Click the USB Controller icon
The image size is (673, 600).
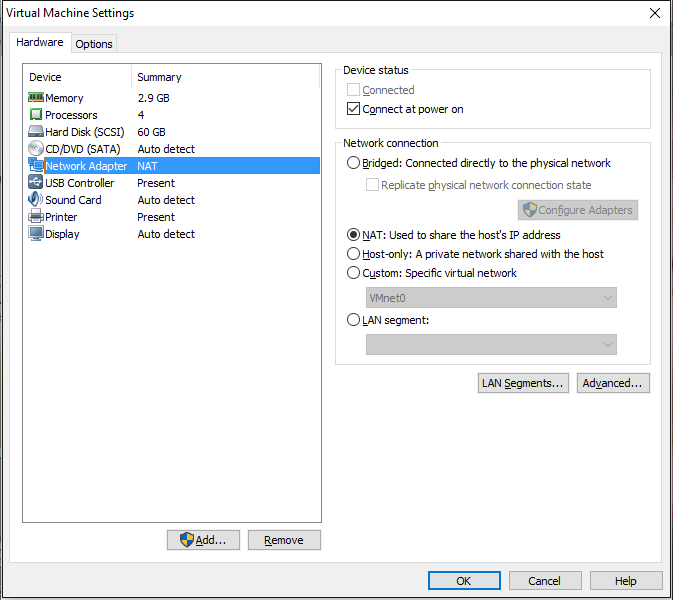[36, 183]
